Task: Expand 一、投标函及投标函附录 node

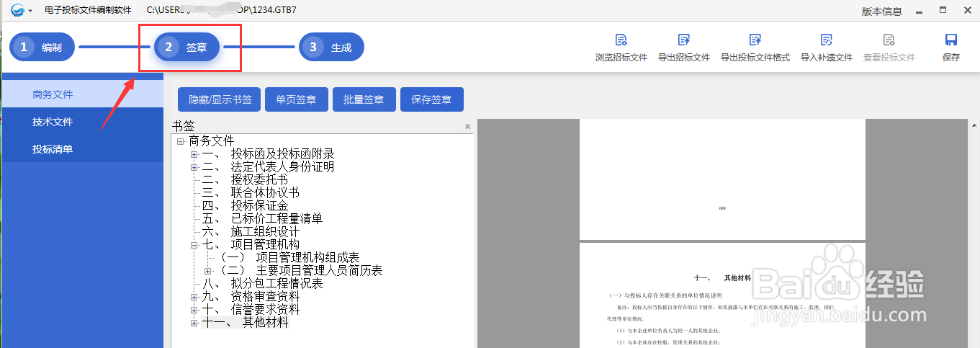Action: [194, 154]
